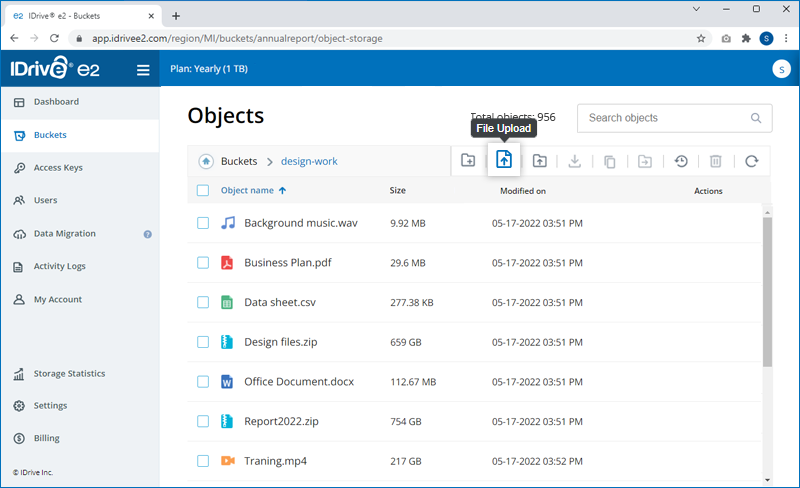Click the version history clock icon
Viewport: 800px width, 488px height.
point(681,161)
